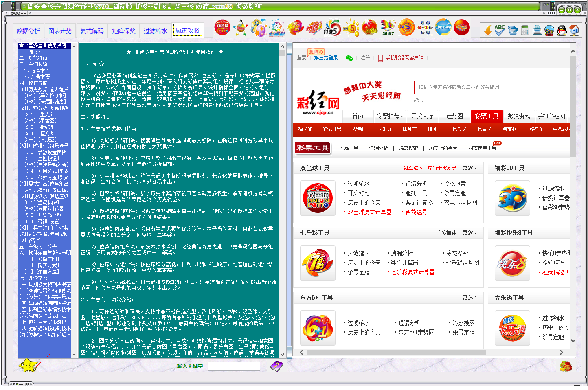
Task: Click the money bag icon at bottom right
Action: 566,366
